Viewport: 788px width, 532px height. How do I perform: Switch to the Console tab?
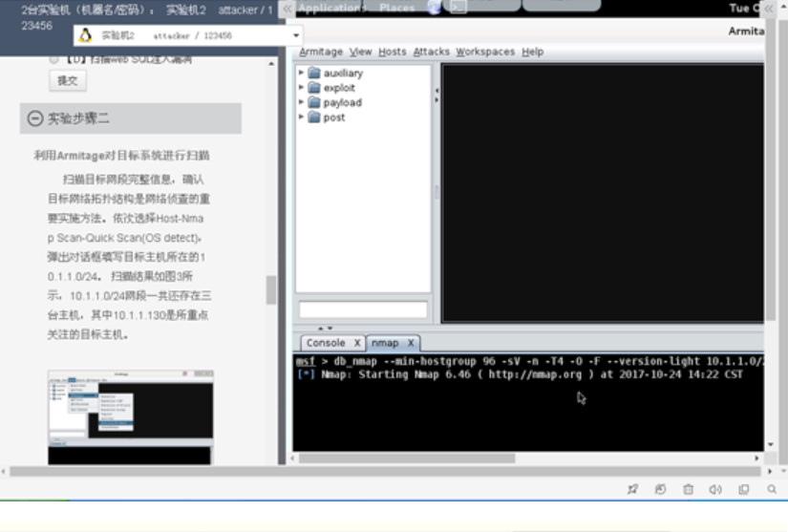[326, 343]
